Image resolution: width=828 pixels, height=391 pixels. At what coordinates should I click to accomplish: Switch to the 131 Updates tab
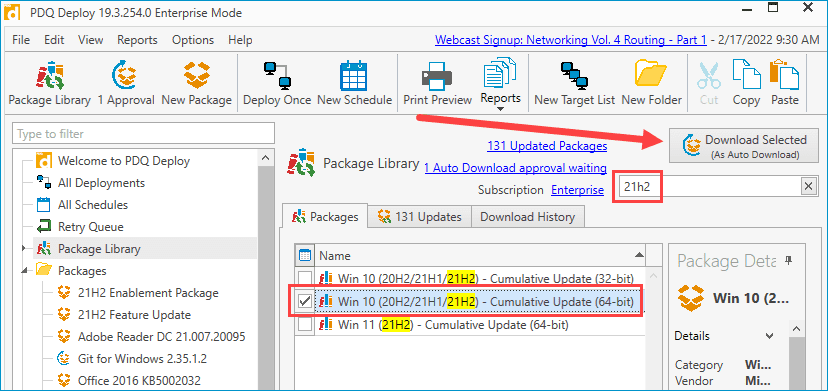pyautogui.click(x=420, y=217)
